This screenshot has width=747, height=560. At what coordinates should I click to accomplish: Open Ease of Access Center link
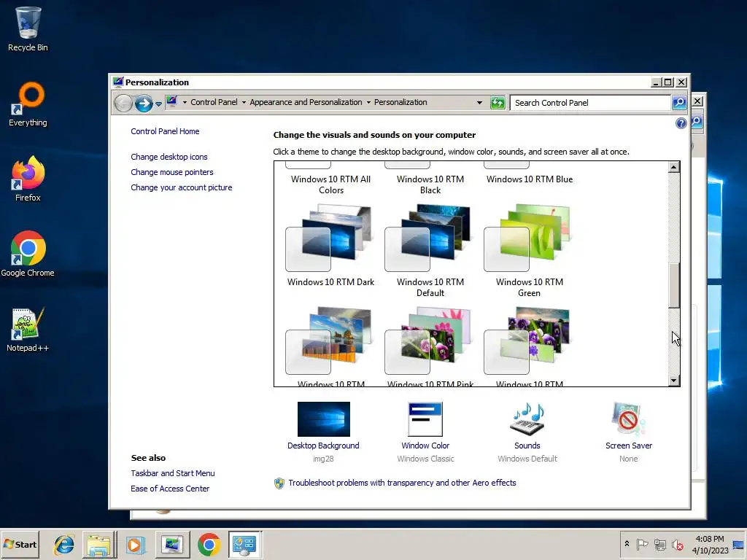[x=169, y=488]
